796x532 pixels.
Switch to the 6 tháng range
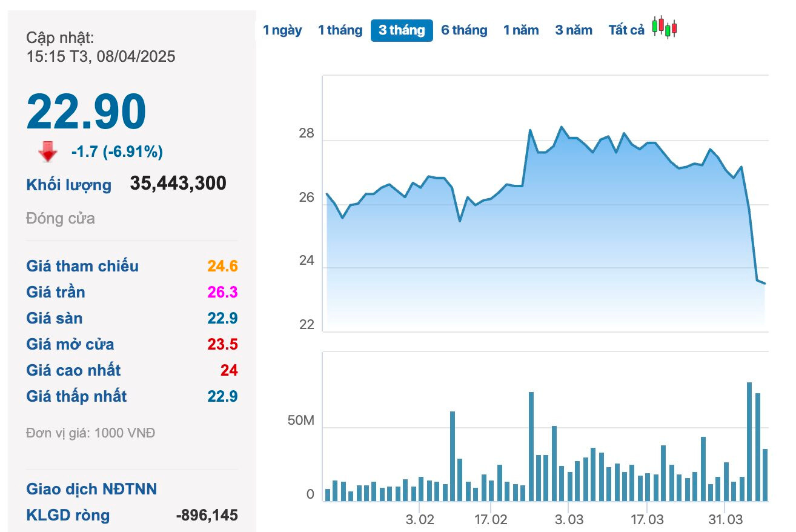click(x=464, y=30)
